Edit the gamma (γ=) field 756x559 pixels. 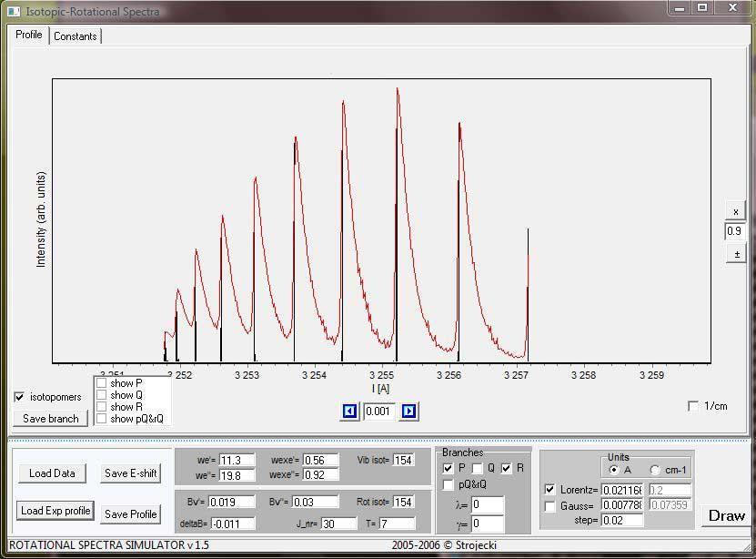[x=488, y=523]
